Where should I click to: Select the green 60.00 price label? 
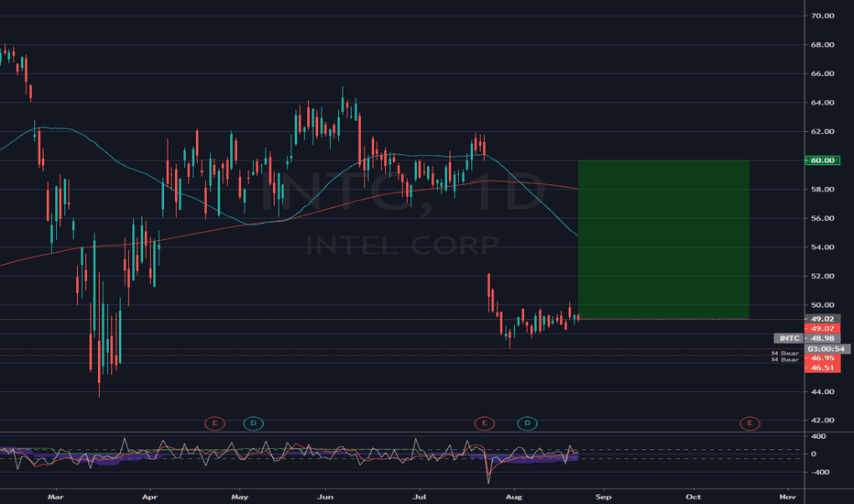pos(823,160)
